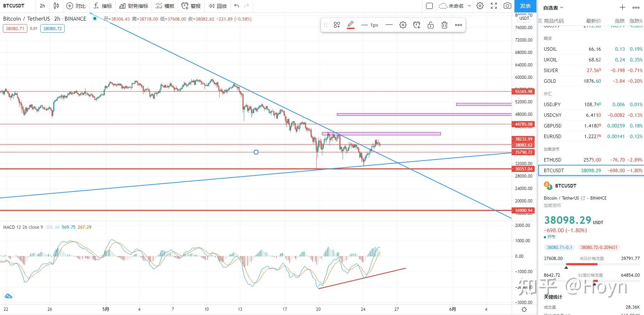Viewport: 644px width, 315px height.
Task: Click the BTCUSDT coin logo in details
Action: [548, 186]
